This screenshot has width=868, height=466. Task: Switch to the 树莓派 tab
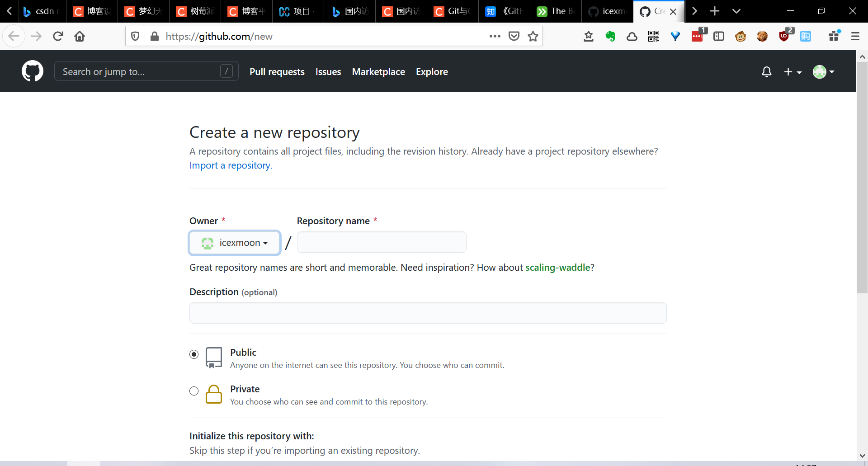pos(195,11)
